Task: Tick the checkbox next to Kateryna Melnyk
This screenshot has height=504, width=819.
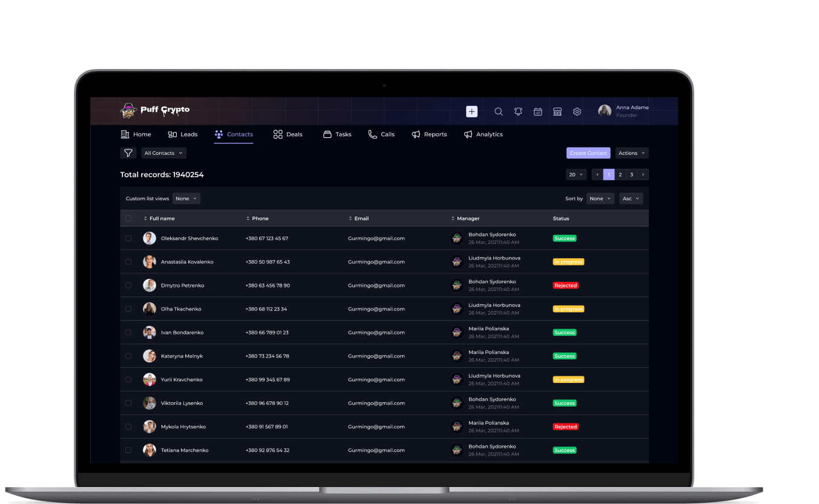Action: (x=128, y=356)
